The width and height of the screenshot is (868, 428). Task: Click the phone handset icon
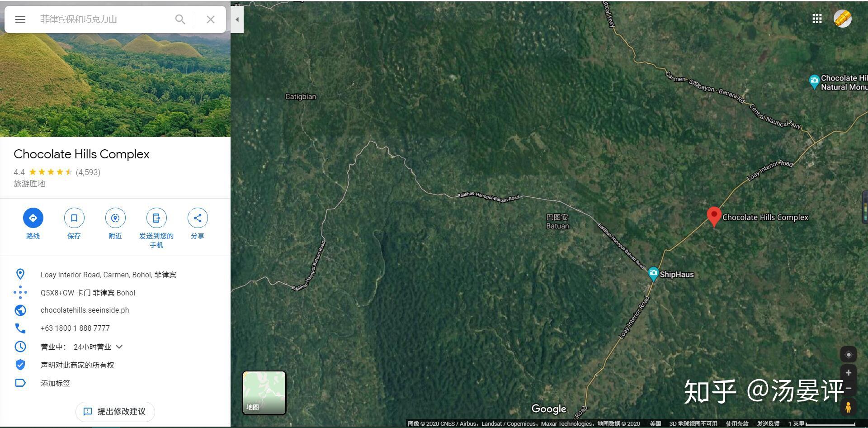[20, 328]
